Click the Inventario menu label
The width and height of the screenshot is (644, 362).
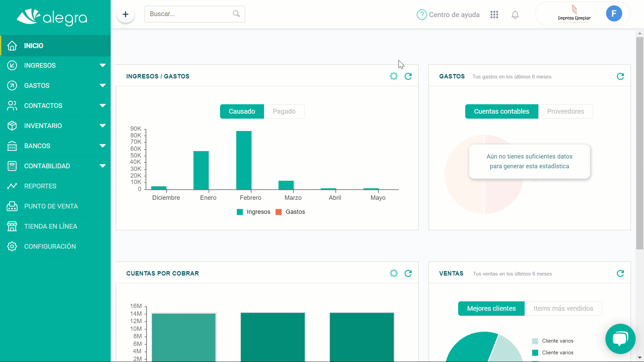43,126
